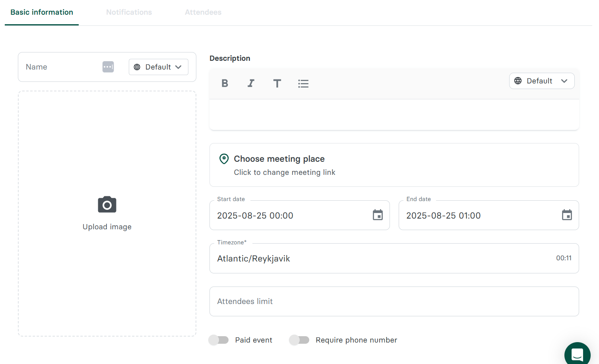The image size is (599, 364).
Task: Click the camera icon to upload an image
Action: (x=107, y=204)
